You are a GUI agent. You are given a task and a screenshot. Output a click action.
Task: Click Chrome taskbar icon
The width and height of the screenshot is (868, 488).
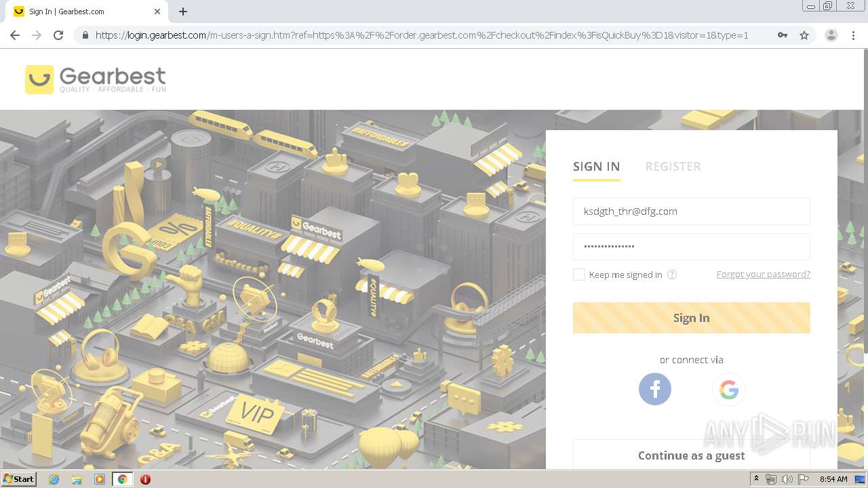coord(122,479)
